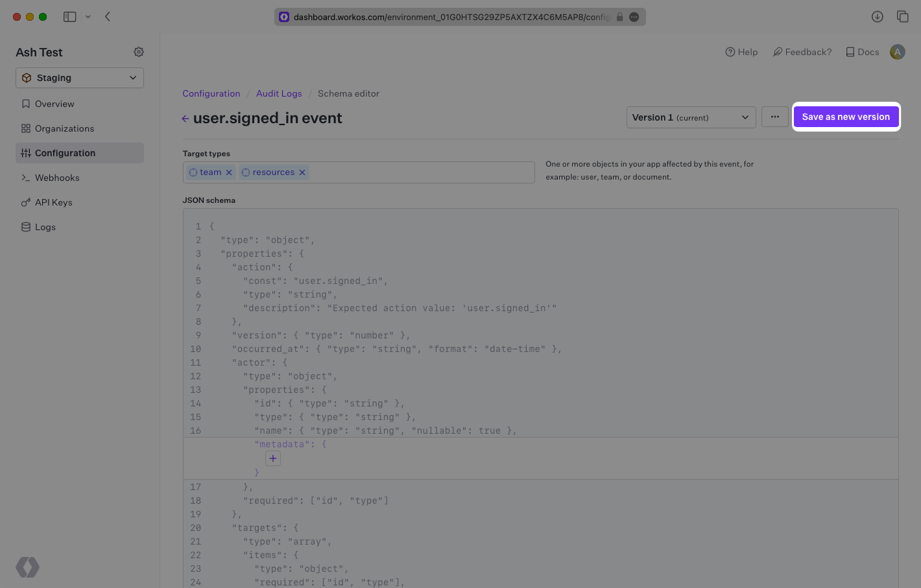Expand the ellipsis options menu

(x=774, y=117)
